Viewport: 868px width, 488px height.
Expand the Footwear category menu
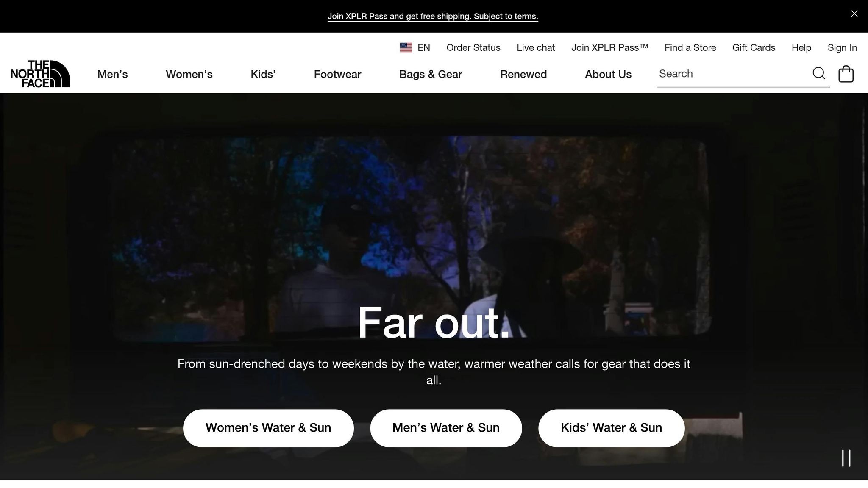point(337,74)
